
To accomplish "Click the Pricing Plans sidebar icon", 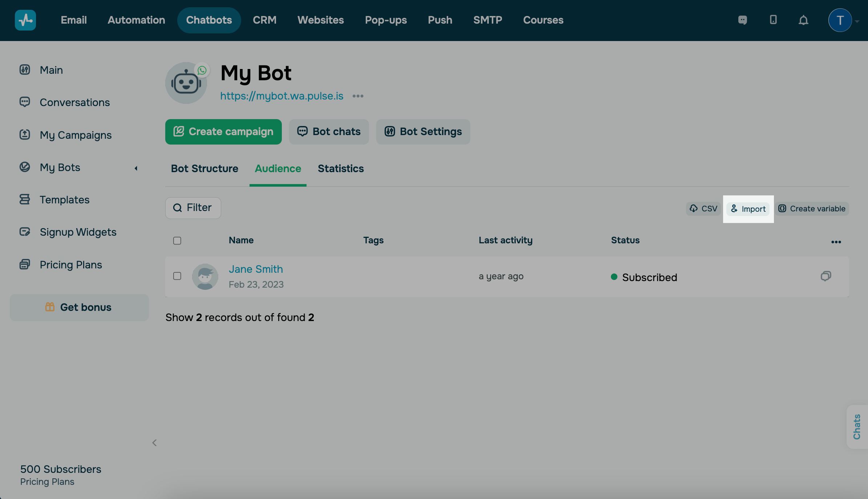I will point(25,264).
